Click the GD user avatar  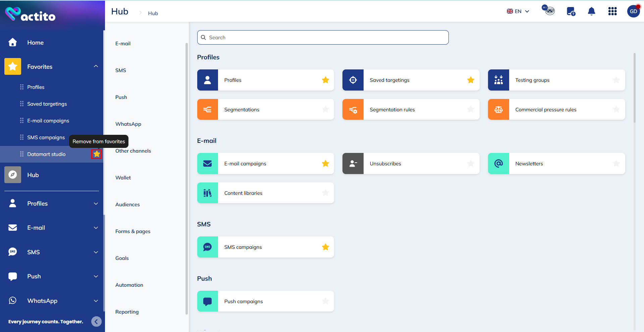pyautogui.click(x=633, y=11)
